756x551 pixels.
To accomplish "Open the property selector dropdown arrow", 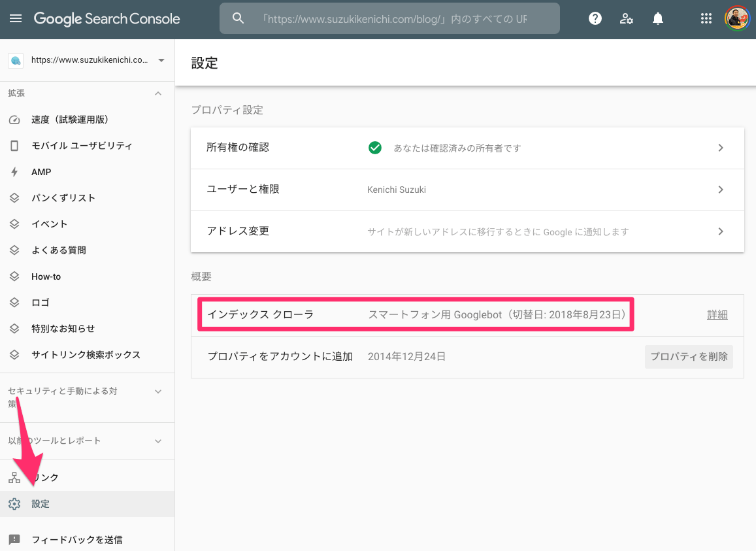I will (161, 60).
